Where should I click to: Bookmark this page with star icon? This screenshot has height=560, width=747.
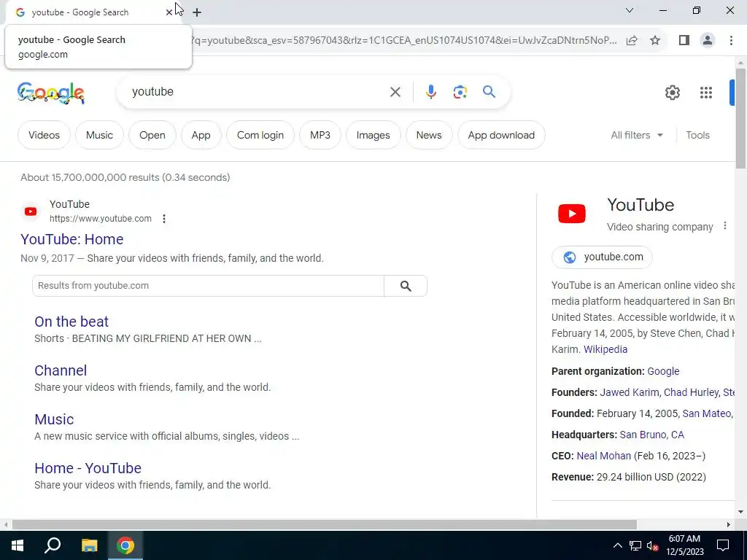tap(655, 41)
